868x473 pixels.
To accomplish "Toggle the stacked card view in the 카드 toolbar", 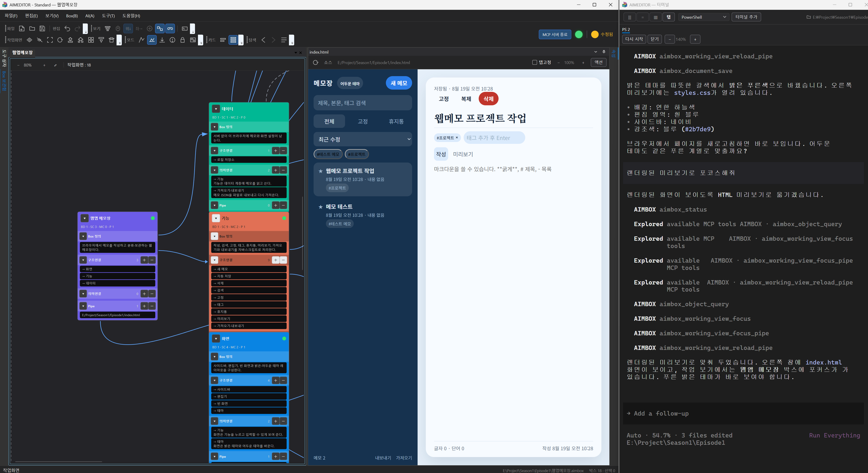I will 233,40.
